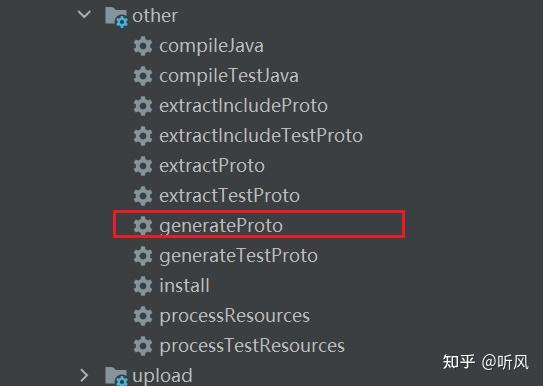543x386 pixels.
Task: Click the gear icon for extractIncludeProto task
Action: pos(143,106)
